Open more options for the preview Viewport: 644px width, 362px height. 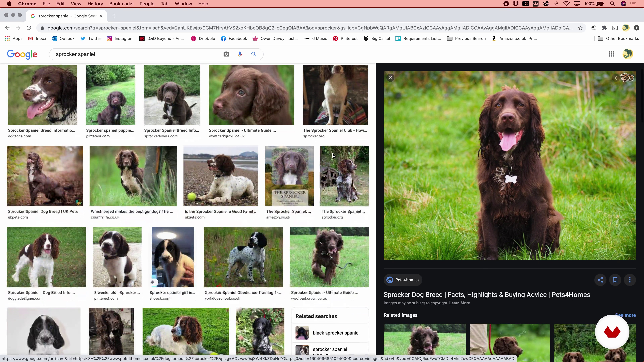[630, 280]
